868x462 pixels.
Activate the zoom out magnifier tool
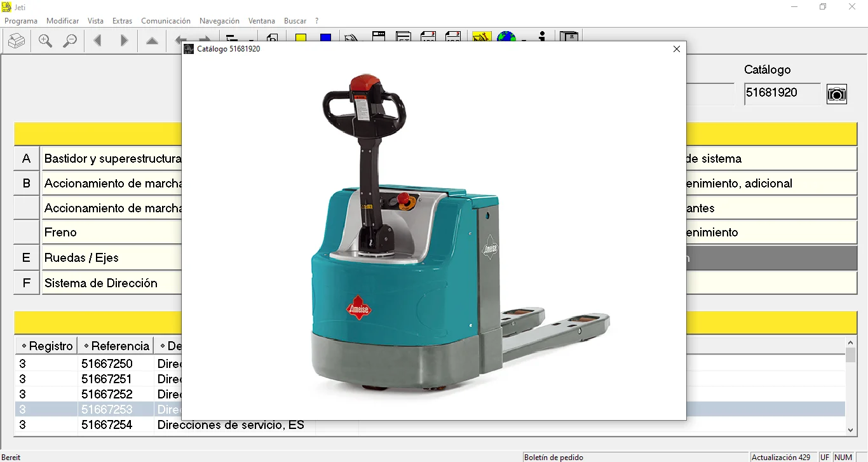point(71,40)
